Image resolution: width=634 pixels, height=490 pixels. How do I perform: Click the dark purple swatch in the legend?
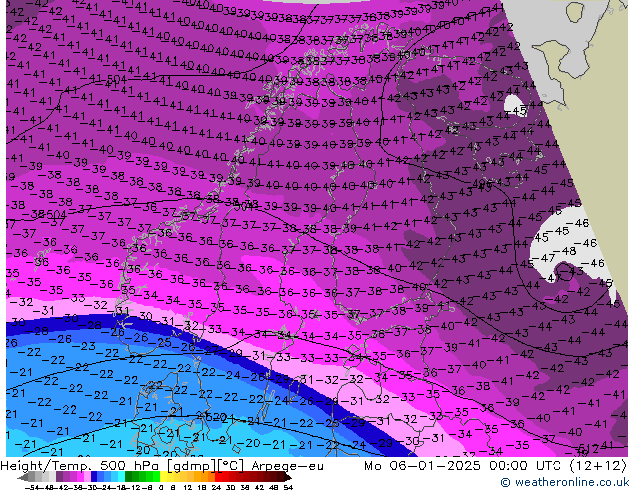click(x=59, y=477)
